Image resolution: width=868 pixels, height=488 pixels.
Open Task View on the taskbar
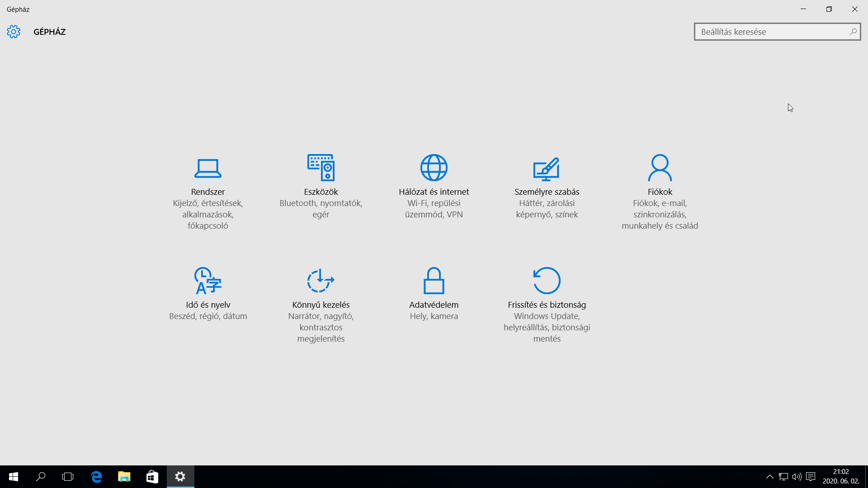coord(68,477)
